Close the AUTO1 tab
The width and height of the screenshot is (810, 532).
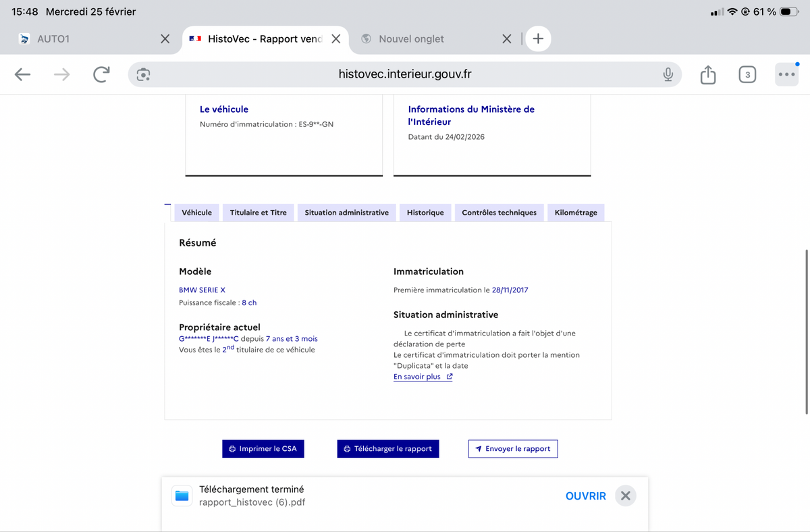[165, 39]
